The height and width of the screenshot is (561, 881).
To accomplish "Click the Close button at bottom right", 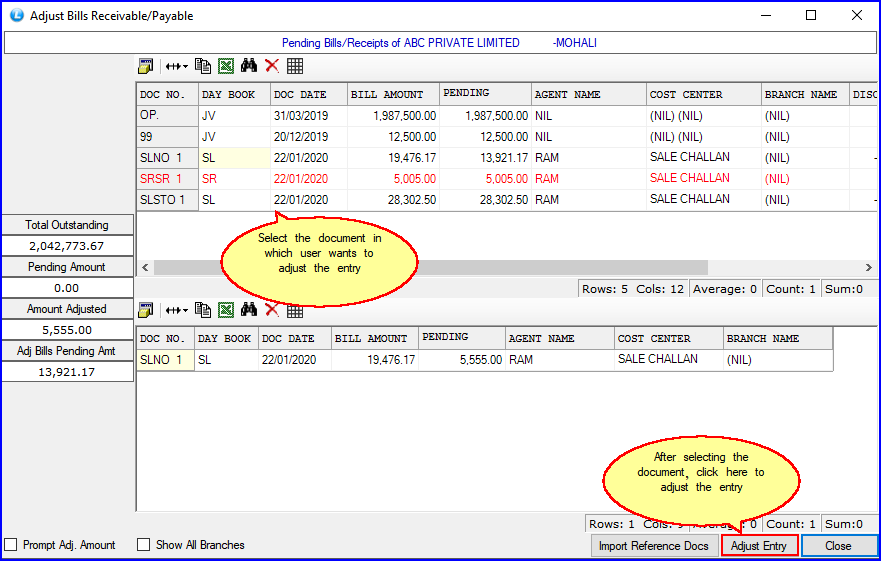I will 838,546.
